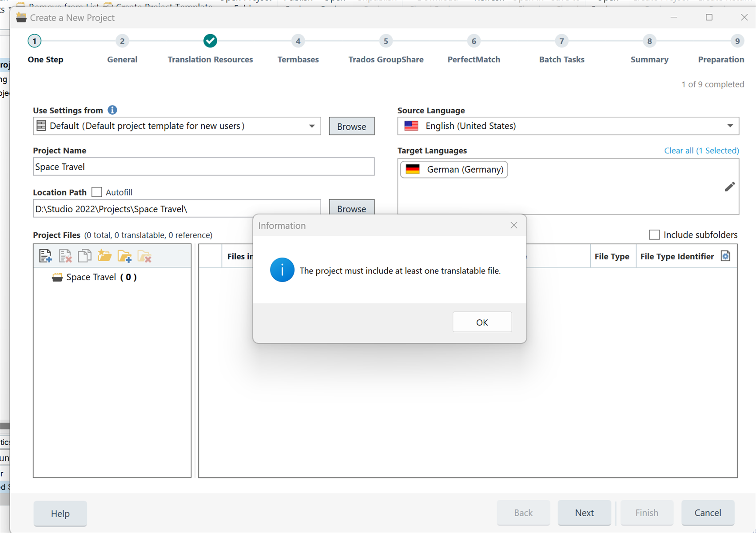Click Browse next to the settings template
The height and width of the screenshot is (533, 756).
coord(351,126)
